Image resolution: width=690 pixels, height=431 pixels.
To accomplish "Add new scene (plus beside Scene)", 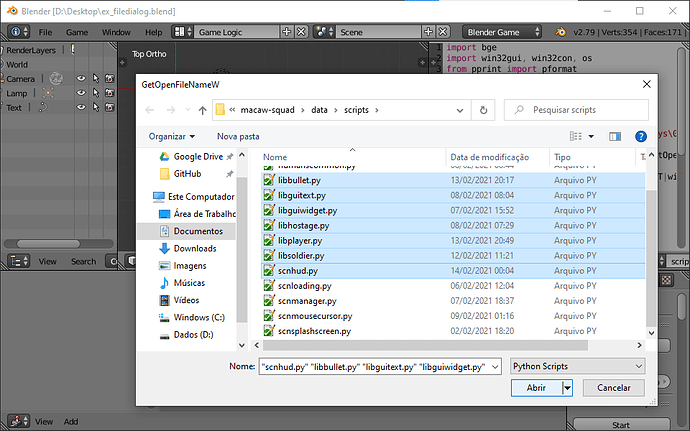I will click(428, 32).
